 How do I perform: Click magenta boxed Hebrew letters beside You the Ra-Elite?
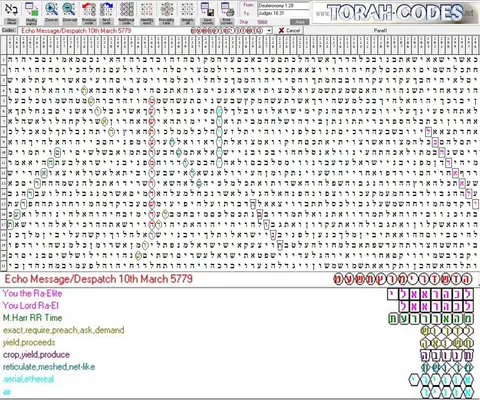(430, 294)
